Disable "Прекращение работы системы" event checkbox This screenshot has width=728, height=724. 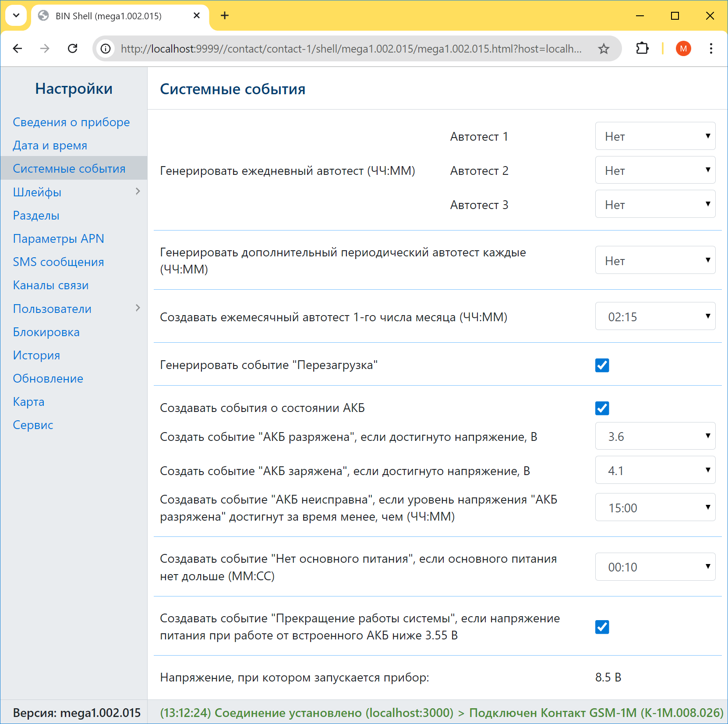pyautogui.click(x=602, y=627)
